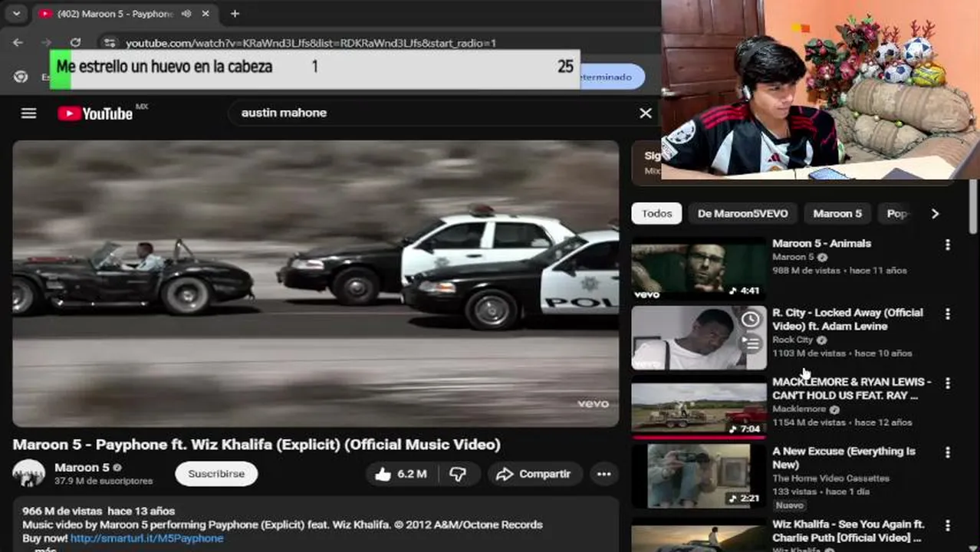Image resolution: width=980 pixels, height=552 pixels.
Task: Close the Maroon 5 - Payphone tab
Action: click(x=206, y=14)
